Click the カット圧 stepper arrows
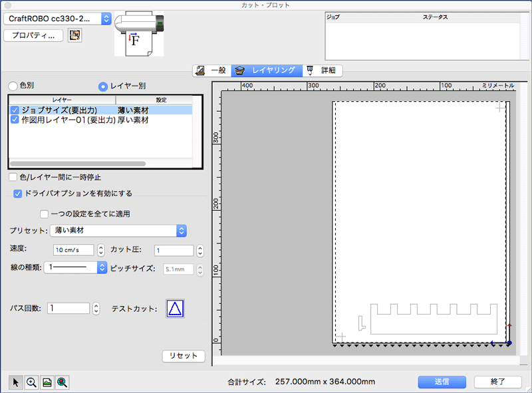 [200, 251]
